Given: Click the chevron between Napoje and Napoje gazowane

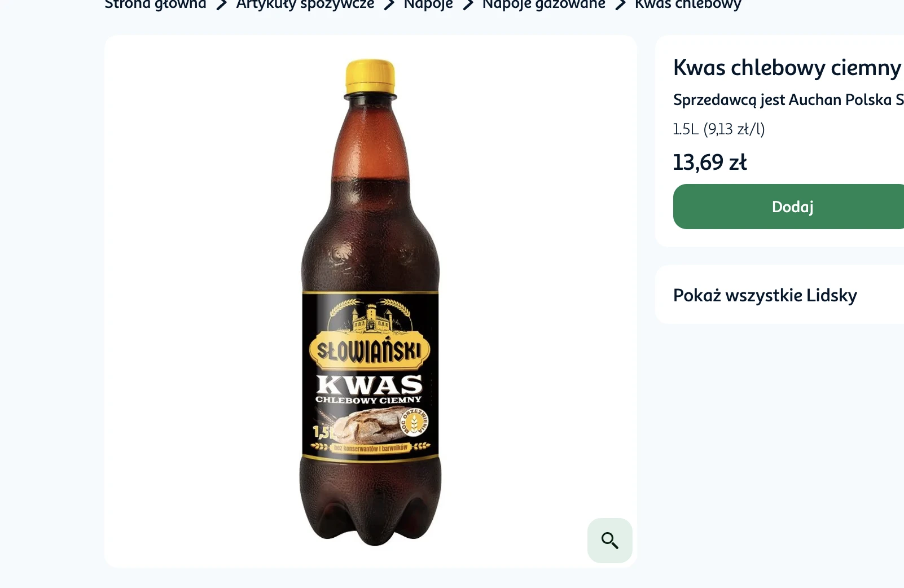Looking at the screenshot, I should pyautogui.click(x=468, y=5).
